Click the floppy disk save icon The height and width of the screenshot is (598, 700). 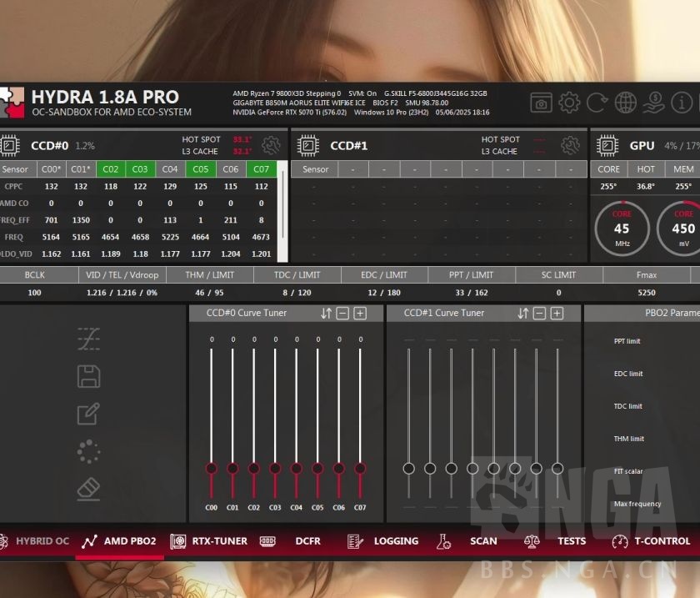(89, 376)
